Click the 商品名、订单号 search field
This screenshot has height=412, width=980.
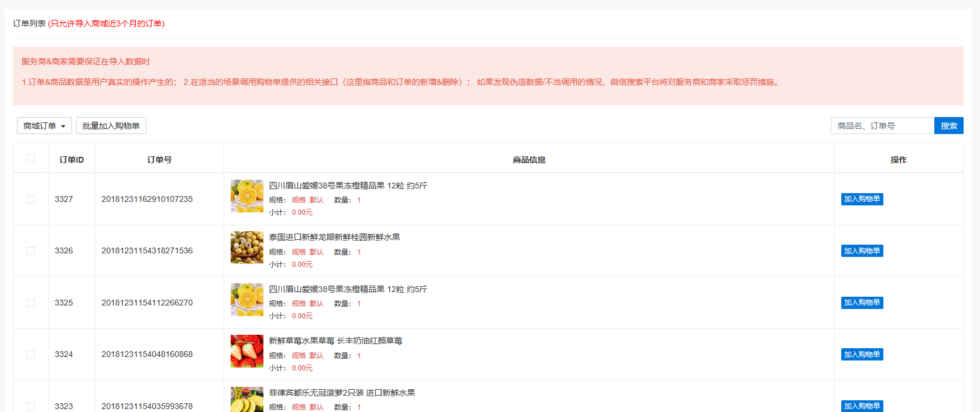click(882, 126)
